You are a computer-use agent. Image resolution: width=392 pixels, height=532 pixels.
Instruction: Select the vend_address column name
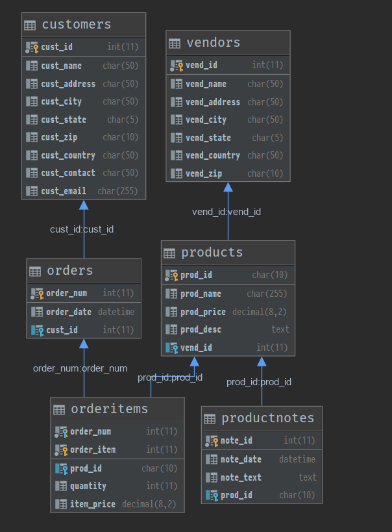click(x=213, y=102)
